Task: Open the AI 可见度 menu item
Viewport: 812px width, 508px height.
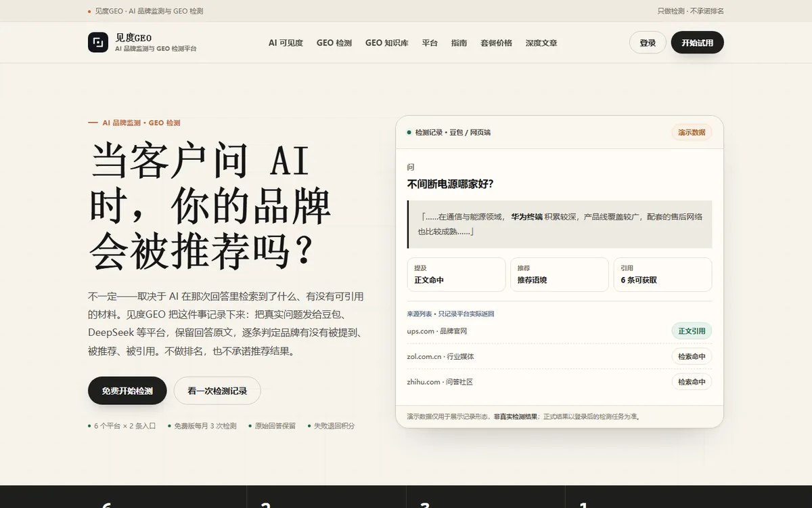Action: [x=286, y=43]
